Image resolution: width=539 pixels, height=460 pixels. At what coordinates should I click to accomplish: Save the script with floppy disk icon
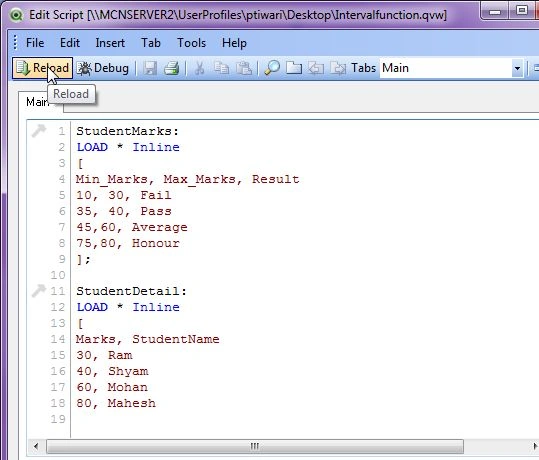tap(150, 68)
